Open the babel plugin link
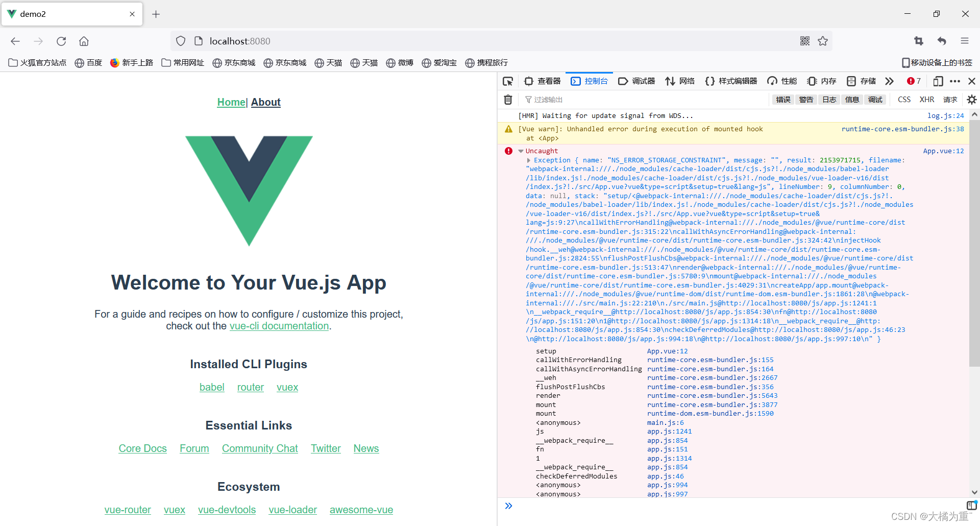Screen dimensions: 980x526 click(212, 387)
